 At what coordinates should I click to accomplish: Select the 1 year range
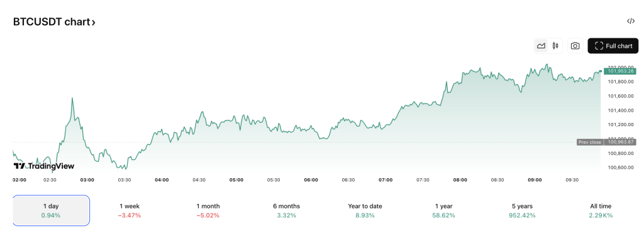tap(443, 210)
